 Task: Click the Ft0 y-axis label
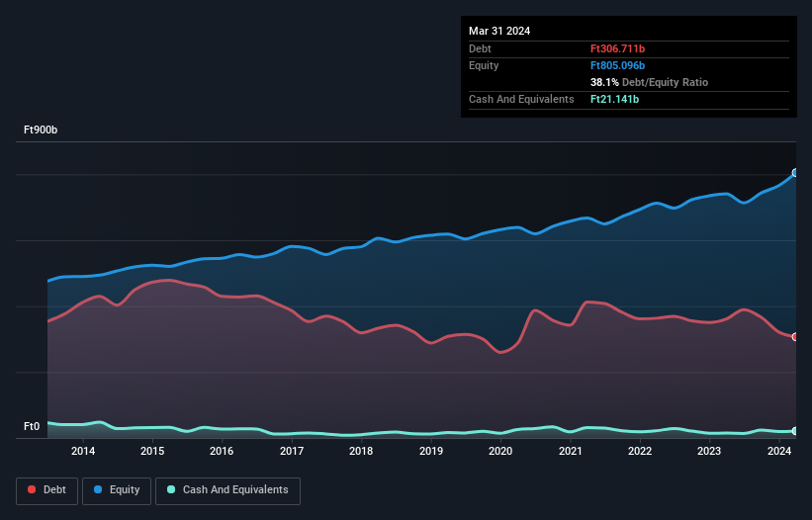click(32, 426)
